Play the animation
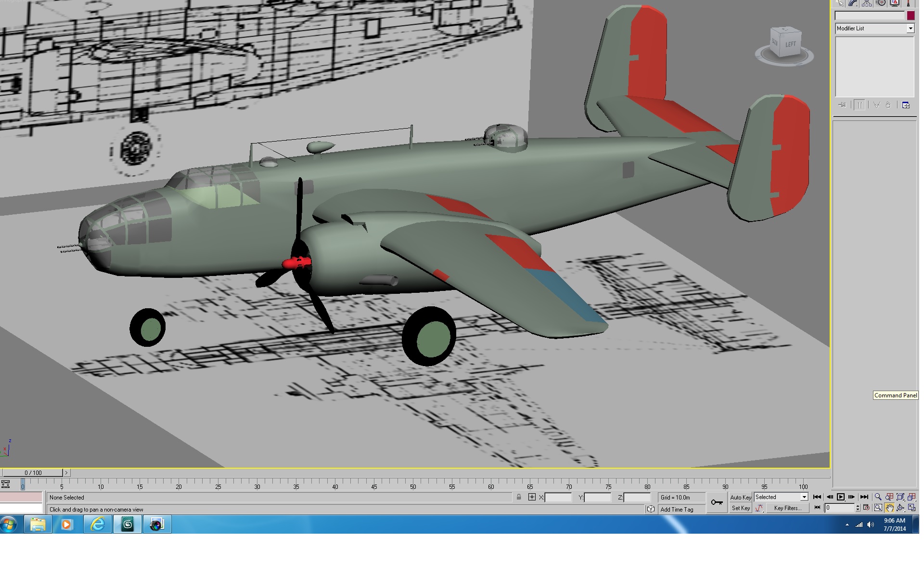924x578 pixels. 841,497
